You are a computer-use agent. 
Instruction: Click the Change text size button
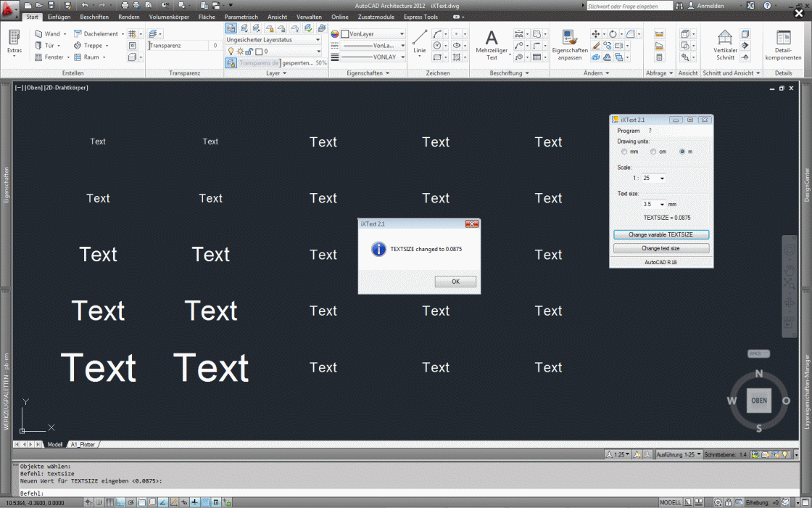click(660, 248)
